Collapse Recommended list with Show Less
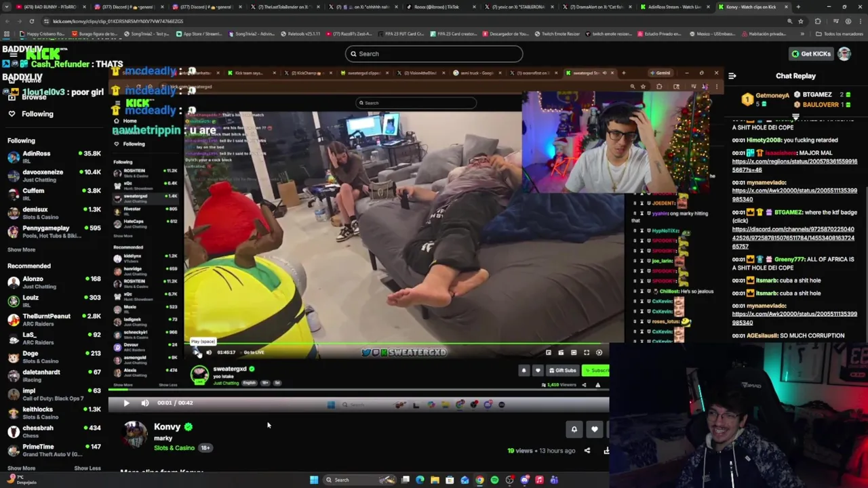This screenshot has width=868, height=488. (x=87, y=468)
